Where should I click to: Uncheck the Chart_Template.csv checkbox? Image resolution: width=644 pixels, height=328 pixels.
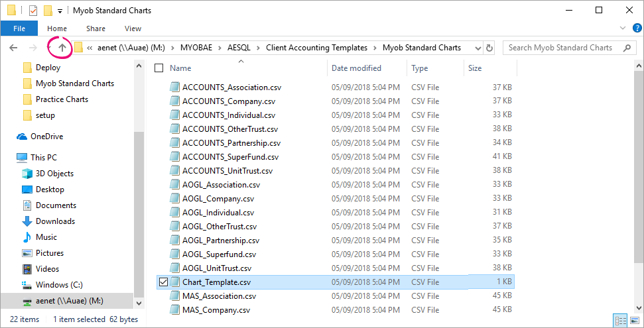(164, 282)
